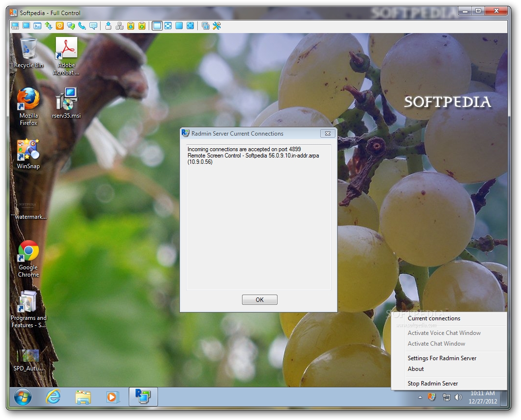Open Text Chat green speech bubbles icon
Image resolution: width=521 pixels, height=420 pixels.
[x=71, y=26]
